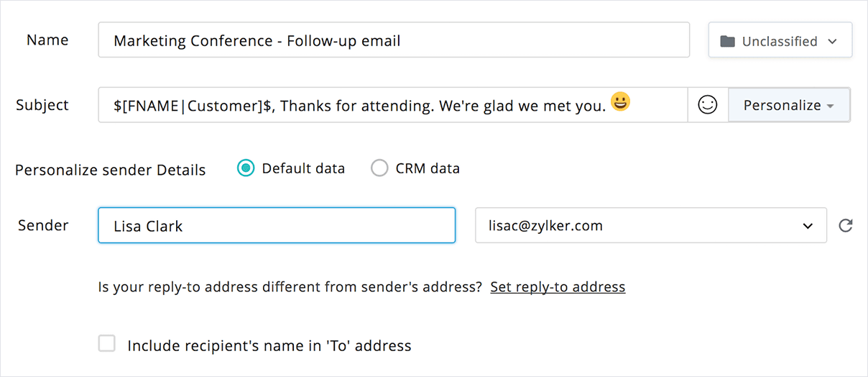Screen dimensions: 868x377
Task: Click the down chevron next to Unclassified
Action: pyautogui.click(x=832, y=42)
